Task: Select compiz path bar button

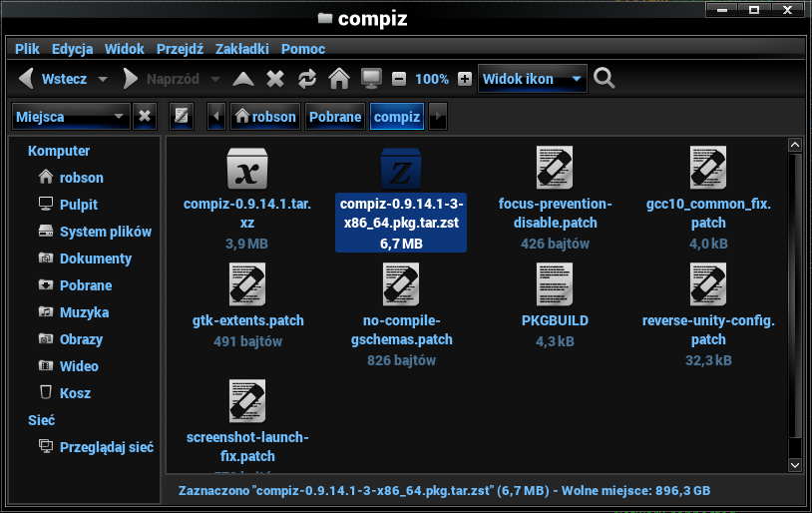Action: point(397,117)
